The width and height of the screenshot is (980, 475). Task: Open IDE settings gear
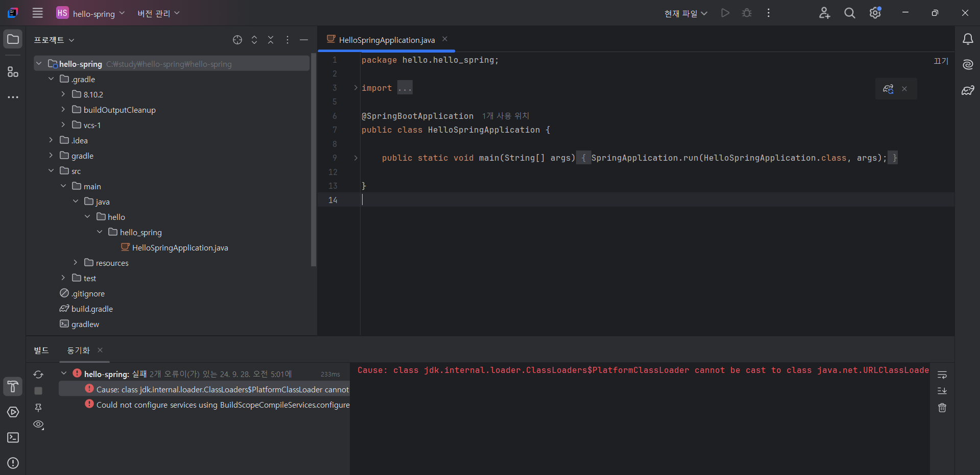click(875, 13)
